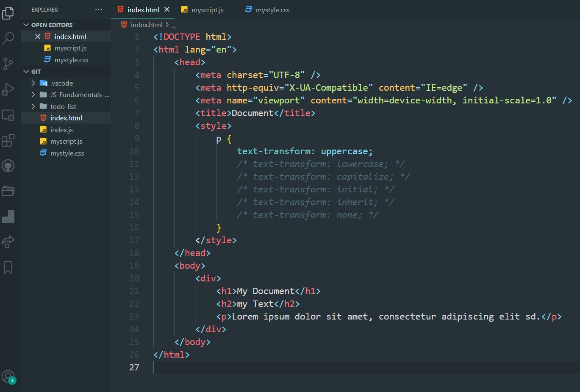The image size is (580, 392).
Task: Click 'Document' inside the title tag
Action: 253,113
